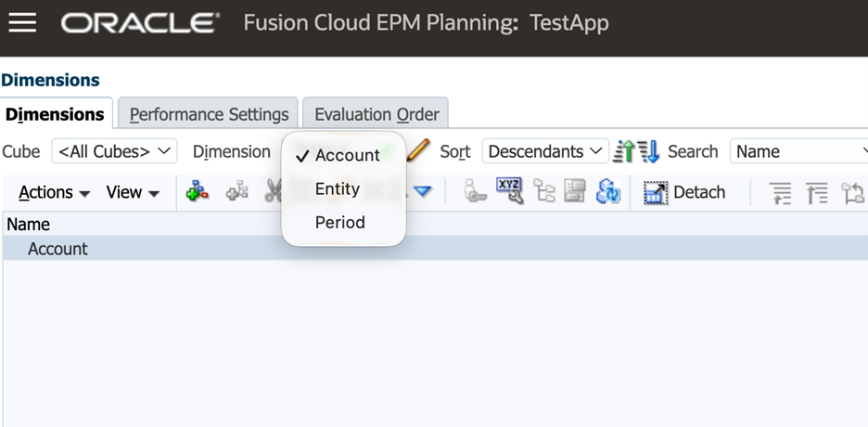Open the Sort Descendants dropdown

point(544,151)
